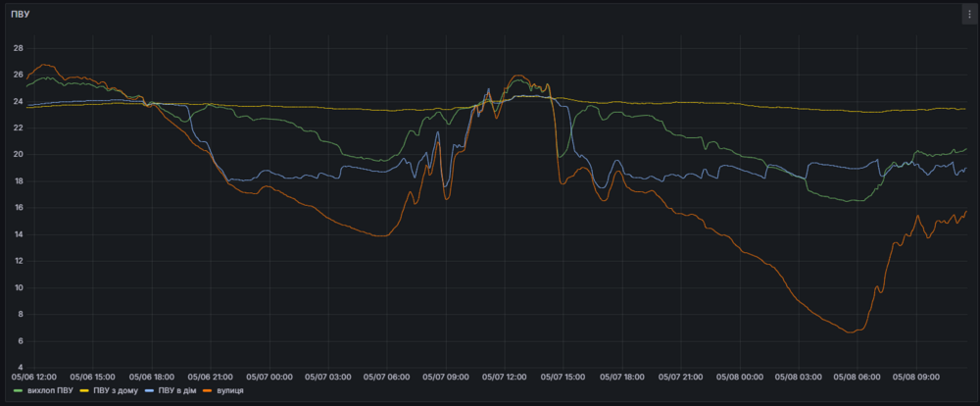Click blue color marker of ПВУ в дім

pos(149,390)
